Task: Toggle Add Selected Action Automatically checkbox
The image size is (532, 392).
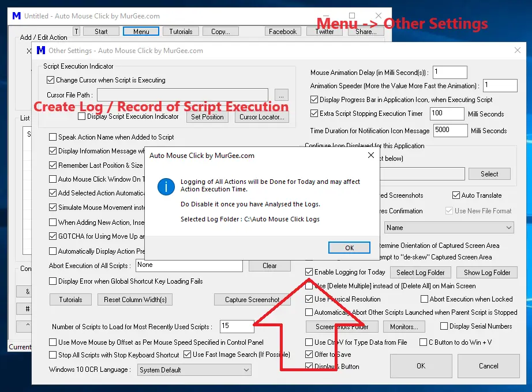Action: pos(53,193)
